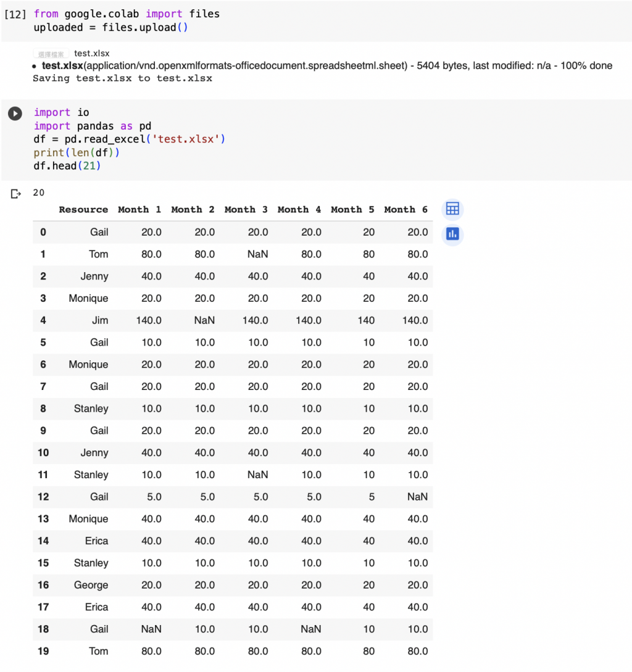Click Tom in row 1
The image size is (632, 672).
99,254
